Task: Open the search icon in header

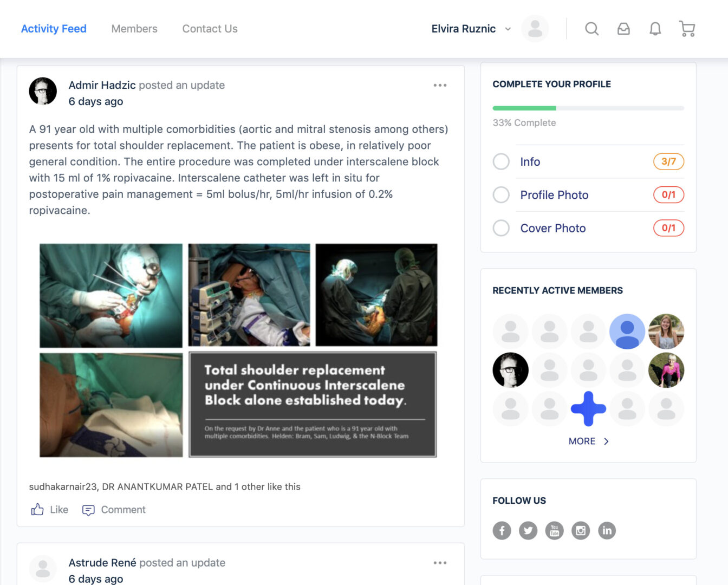Action: (x=591, y=29)
